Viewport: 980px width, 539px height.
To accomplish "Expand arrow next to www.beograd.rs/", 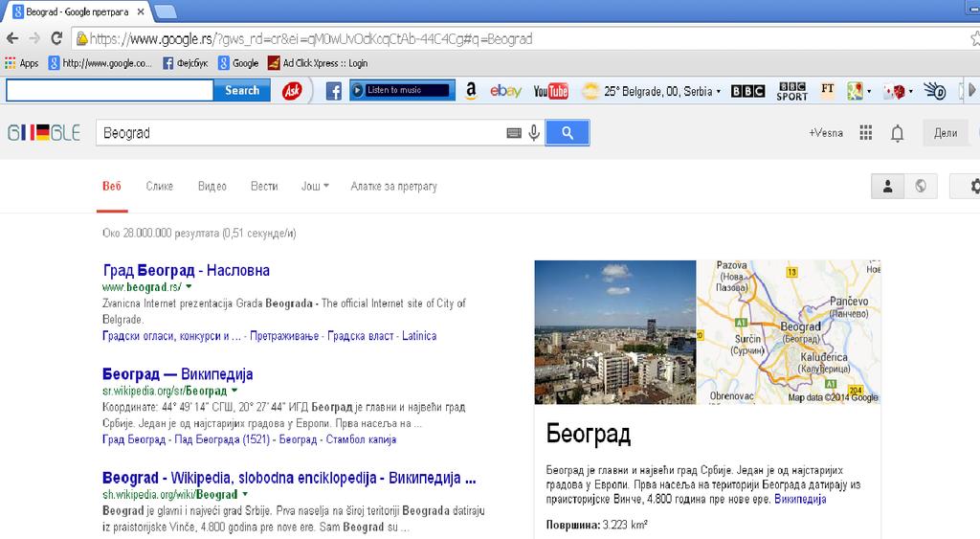I will tap(189, 287).
